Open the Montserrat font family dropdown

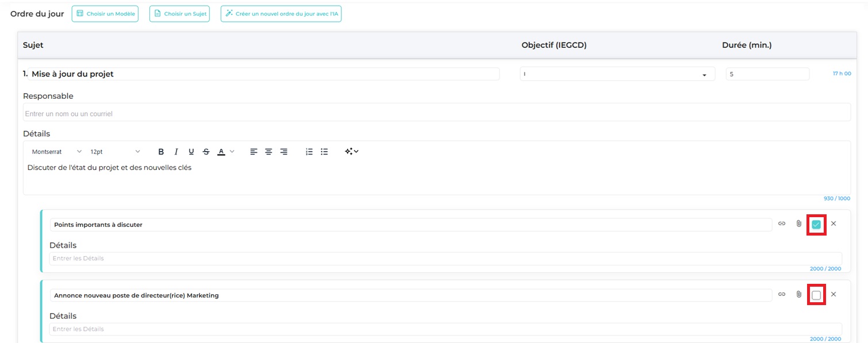coord(56,152)
